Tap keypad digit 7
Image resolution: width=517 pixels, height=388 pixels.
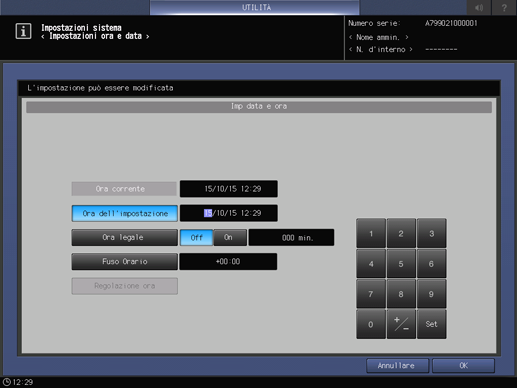[371, 294]
